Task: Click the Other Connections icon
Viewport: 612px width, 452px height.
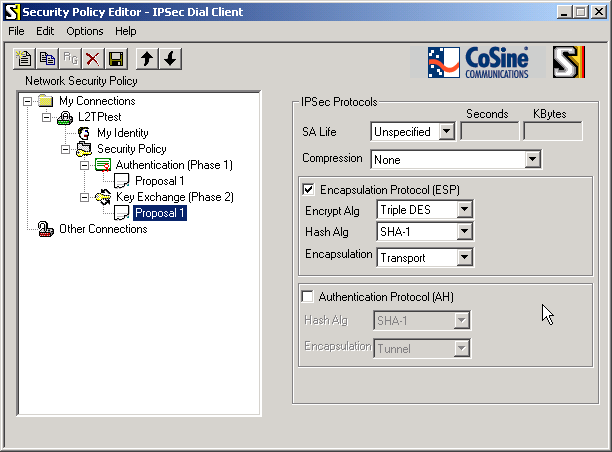Action: [46, 229]
